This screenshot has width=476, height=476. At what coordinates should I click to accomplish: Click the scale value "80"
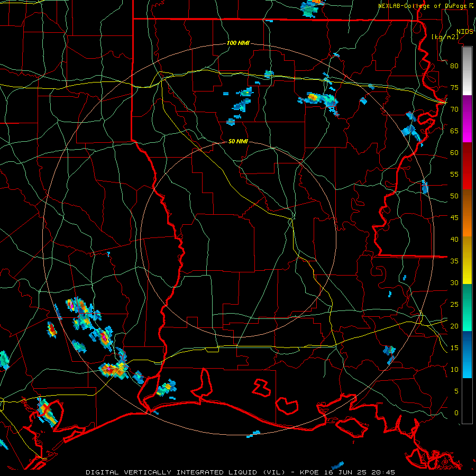click(x=454, y=66)
